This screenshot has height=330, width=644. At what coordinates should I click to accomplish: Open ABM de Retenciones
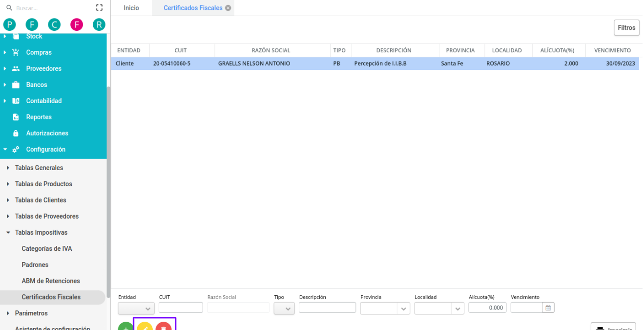coord(51,281)
